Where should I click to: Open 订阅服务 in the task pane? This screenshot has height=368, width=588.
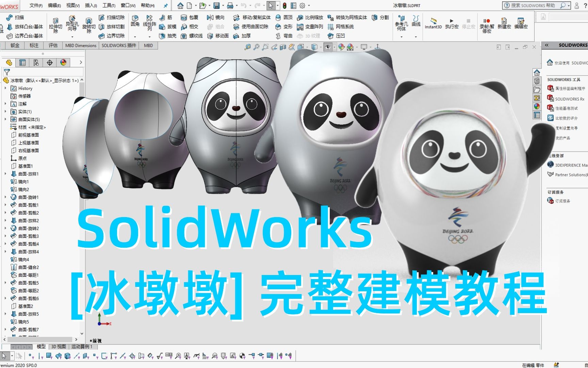[x=562, y=201]
